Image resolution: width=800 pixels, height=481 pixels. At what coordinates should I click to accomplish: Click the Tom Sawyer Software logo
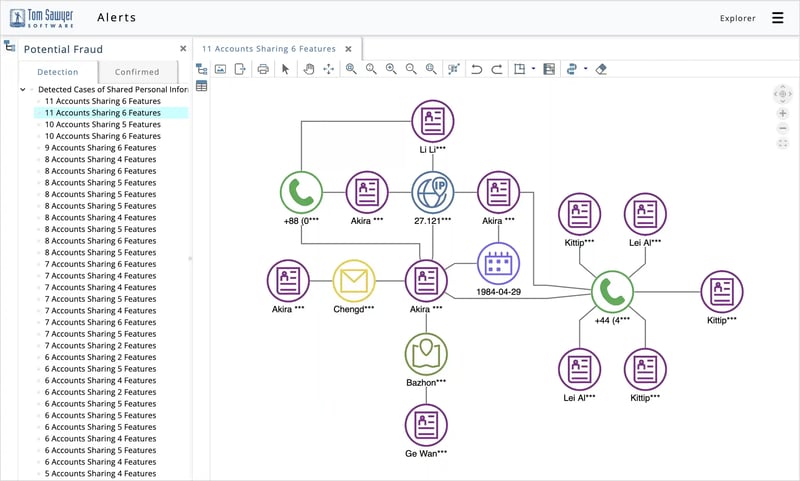coord(42,18)
